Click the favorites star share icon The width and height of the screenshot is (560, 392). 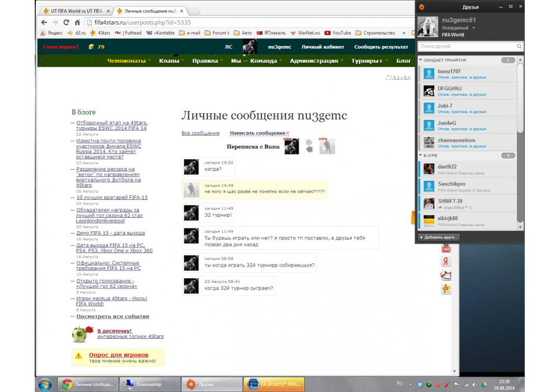pyautogui.click(x=446, y=288)
